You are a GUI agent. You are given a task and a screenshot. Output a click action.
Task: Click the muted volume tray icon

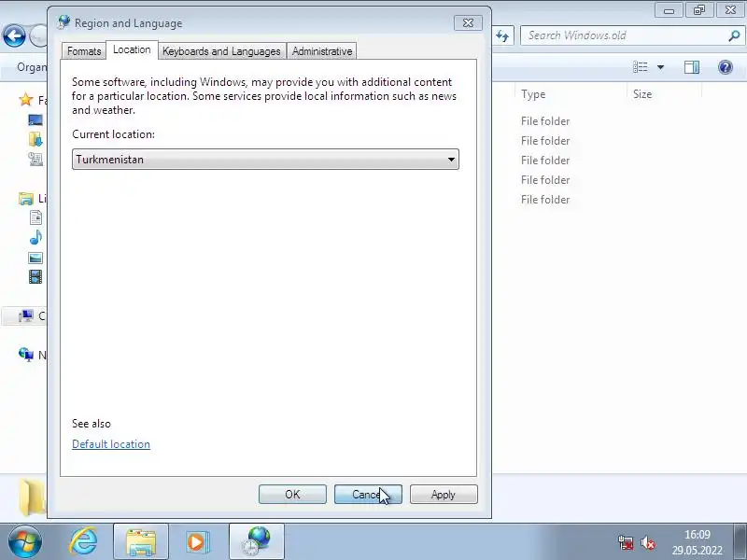648,542
